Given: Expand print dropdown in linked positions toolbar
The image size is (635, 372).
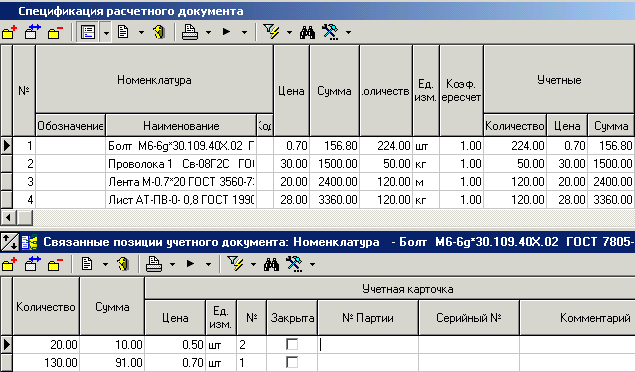Looking at the screenshot, I should pyautogui.click(x=172, y=265).
